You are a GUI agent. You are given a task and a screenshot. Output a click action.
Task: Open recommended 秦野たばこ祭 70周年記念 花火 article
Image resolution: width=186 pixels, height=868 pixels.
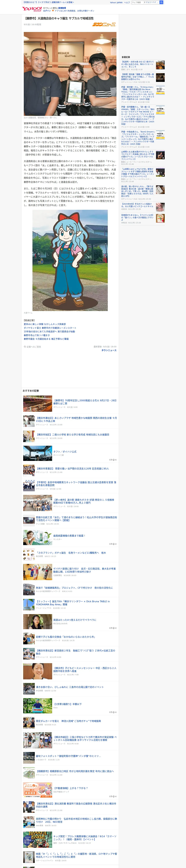[85, 402]
